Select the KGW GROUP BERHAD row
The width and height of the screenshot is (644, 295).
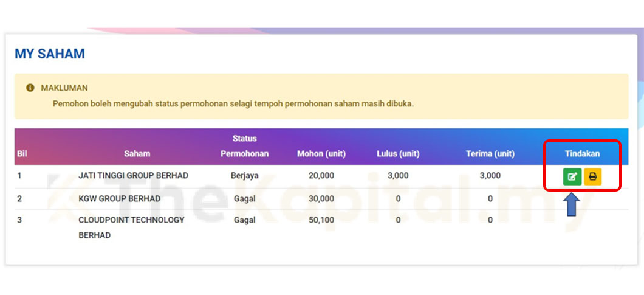[x=119, y=199]
